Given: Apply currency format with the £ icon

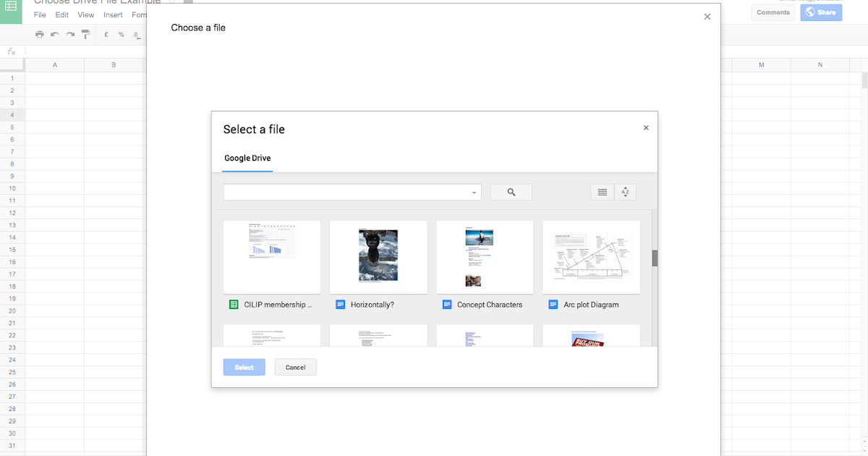Looking at the screenshot, I should (x=106, y=34).
